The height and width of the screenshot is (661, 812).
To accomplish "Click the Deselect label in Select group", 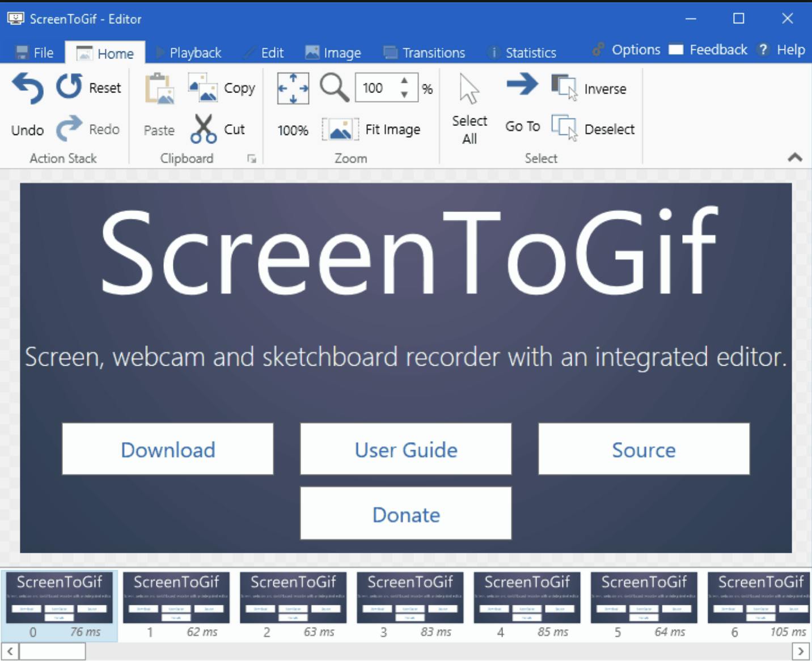I will [610, 129].
